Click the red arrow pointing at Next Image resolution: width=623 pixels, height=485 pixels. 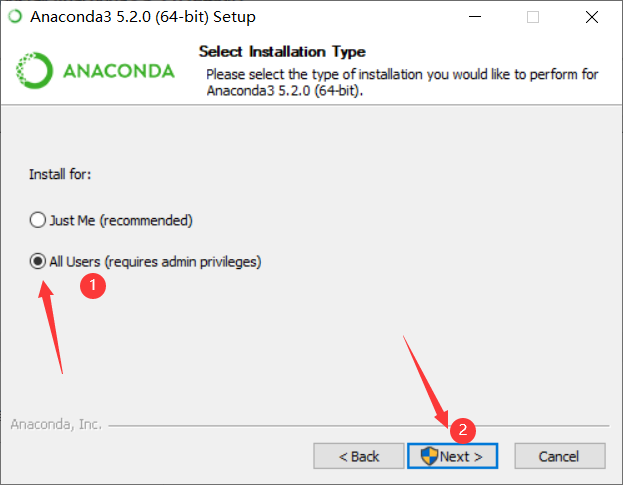426,382
